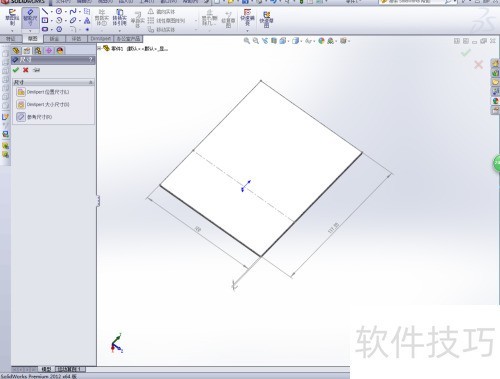This screenshot has width=500, height=379.
Task: Select the Circle sketch tool
Action: (59, 11)
